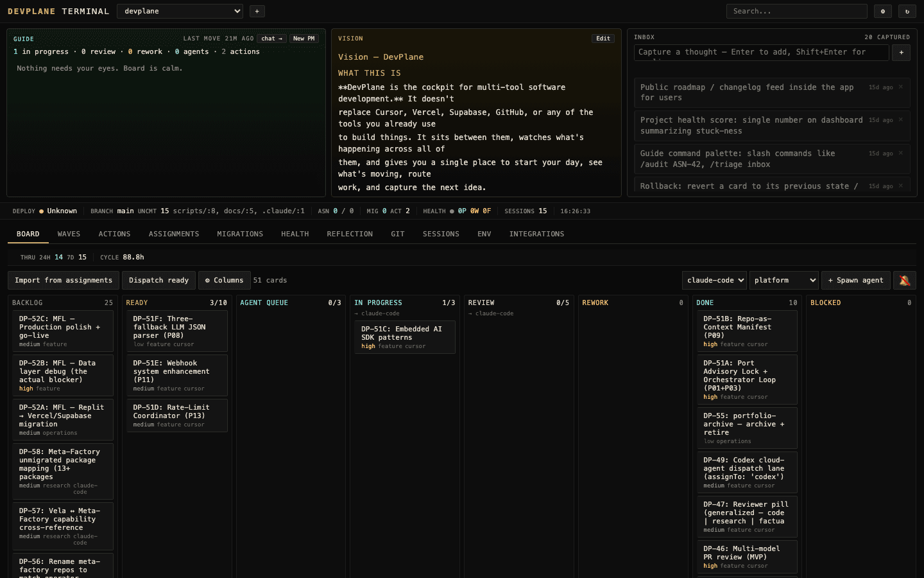Open the Reflection tab
The width and height of the screenshot is (924, 578).
tap(350, 234)
